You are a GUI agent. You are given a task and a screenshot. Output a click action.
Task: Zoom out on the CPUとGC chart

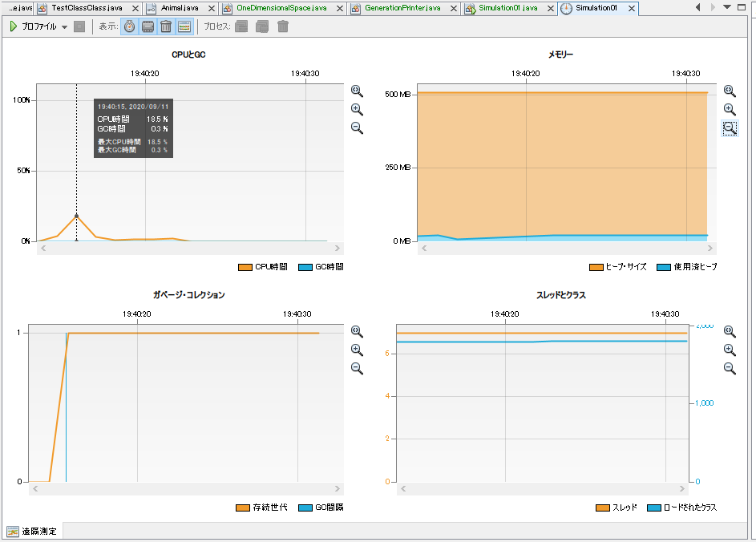tap(357, 127)
